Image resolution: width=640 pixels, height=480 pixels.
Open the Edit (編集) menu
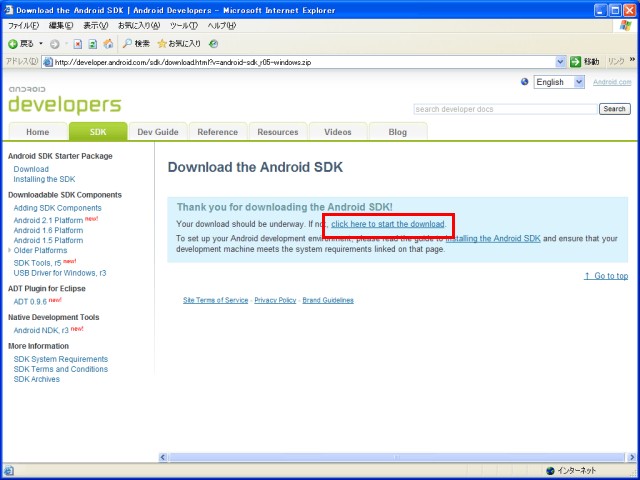pos(61,26)
